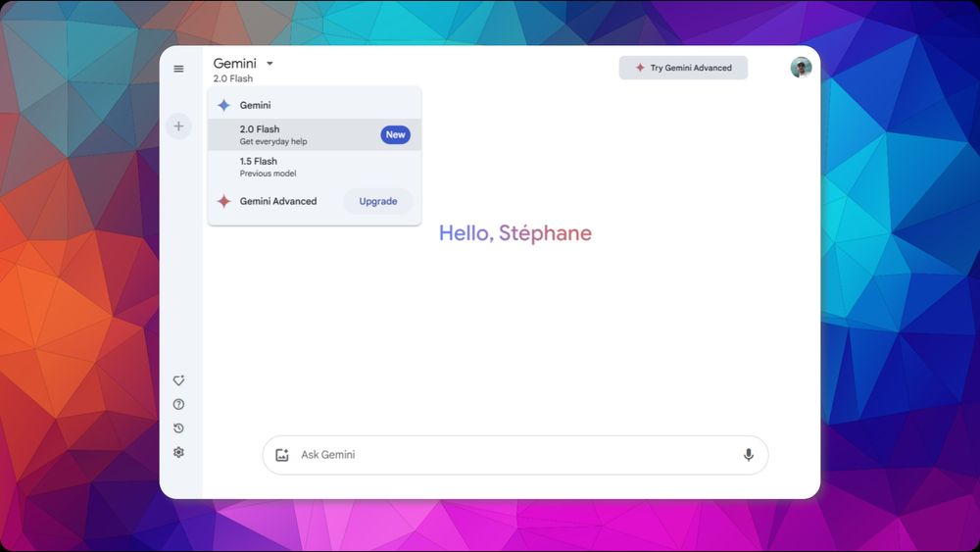Click the Gemini heading in the dropdown

pos(255,105)
